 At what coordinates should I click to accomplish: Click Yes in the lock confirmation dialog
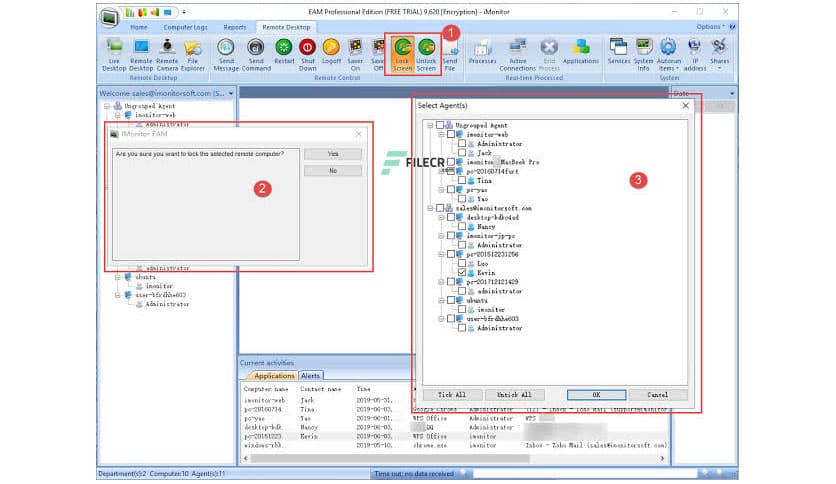(333, 154)
